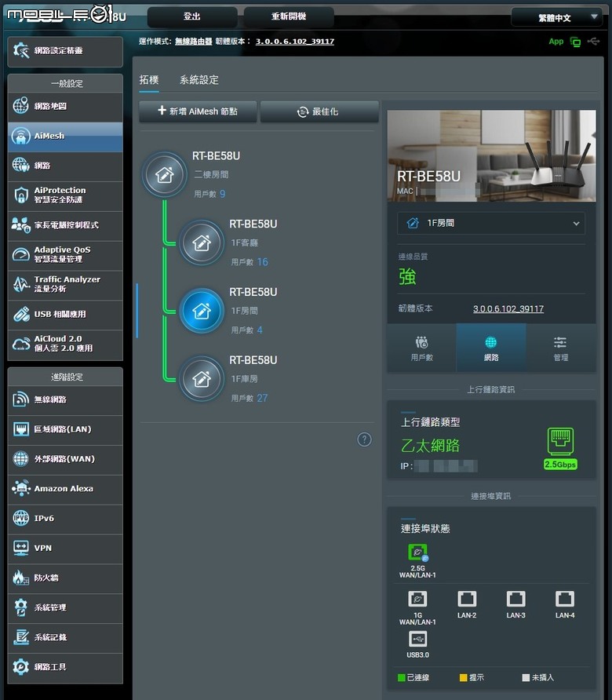The width and height of the screenshot is (612, 700).
Task: Open the 網路 globe sidebar item
Action: 65,166
